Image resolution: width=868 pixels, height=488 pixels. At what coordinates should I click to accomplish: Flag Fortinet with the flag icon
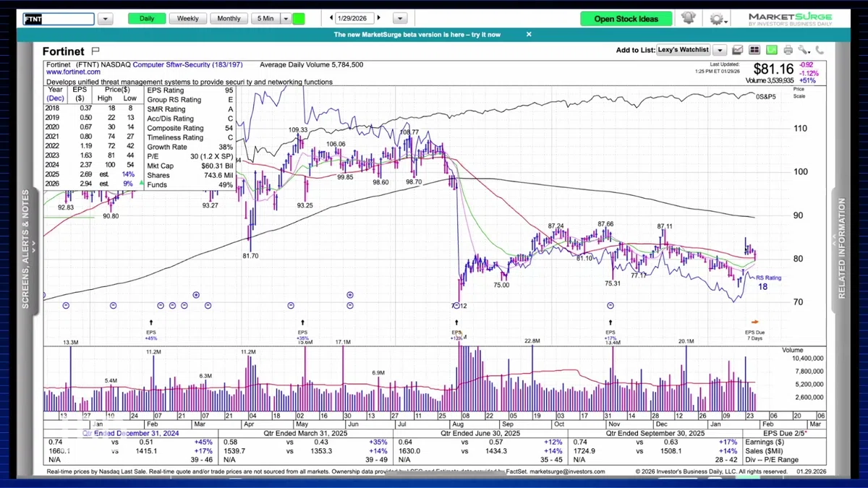pyautogui.click(x=95, y=51)
